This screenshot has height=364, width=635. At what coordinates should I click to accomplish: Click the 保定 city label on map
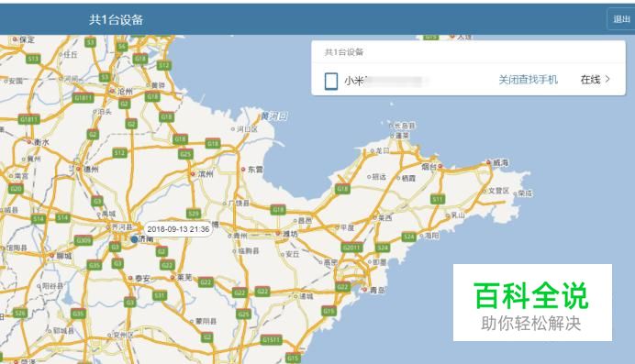coord(28,39)
